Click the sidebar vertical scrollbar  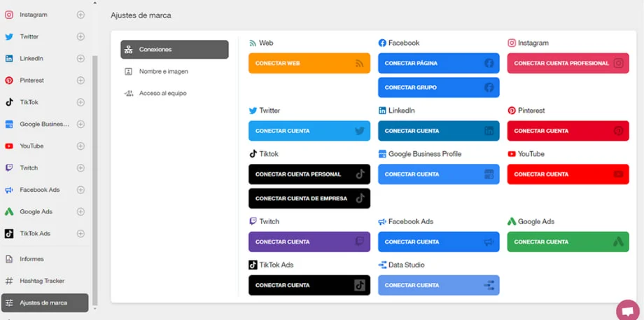[95, 180]
